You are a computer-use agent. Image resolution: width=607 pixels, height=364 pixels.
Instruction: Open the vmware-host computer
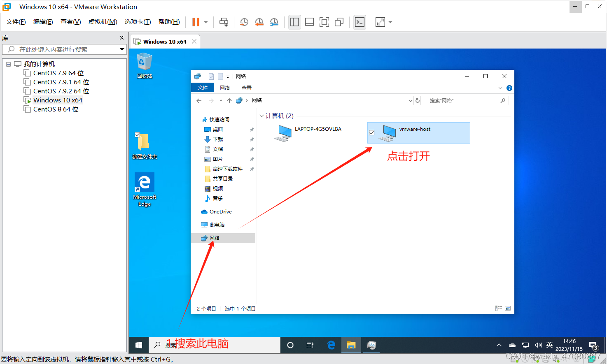pos(419,133)
